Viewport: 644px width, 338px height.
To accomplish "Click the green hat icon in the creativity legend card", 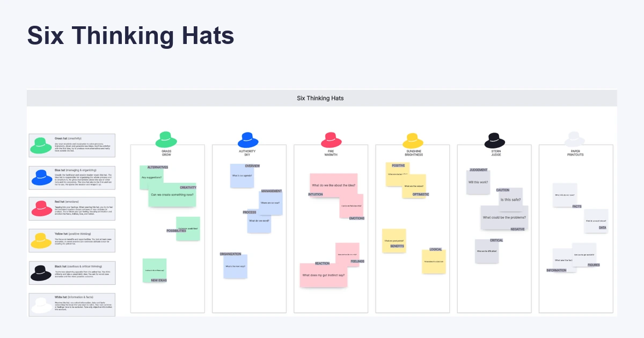I will [41, 145].
